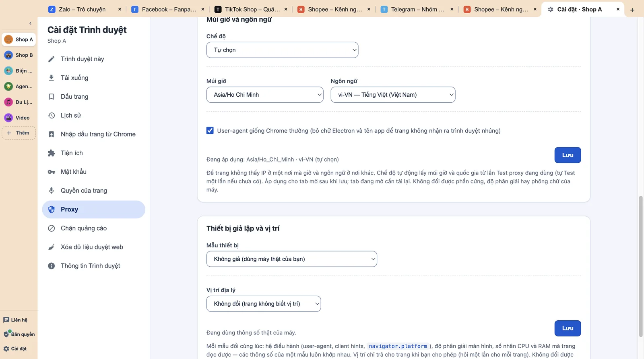Image resolution: width=644 pixels, height=359 pixels.
Task: Expand the Mẫu thiết bị dropdown
Action: tap(292, 259)
